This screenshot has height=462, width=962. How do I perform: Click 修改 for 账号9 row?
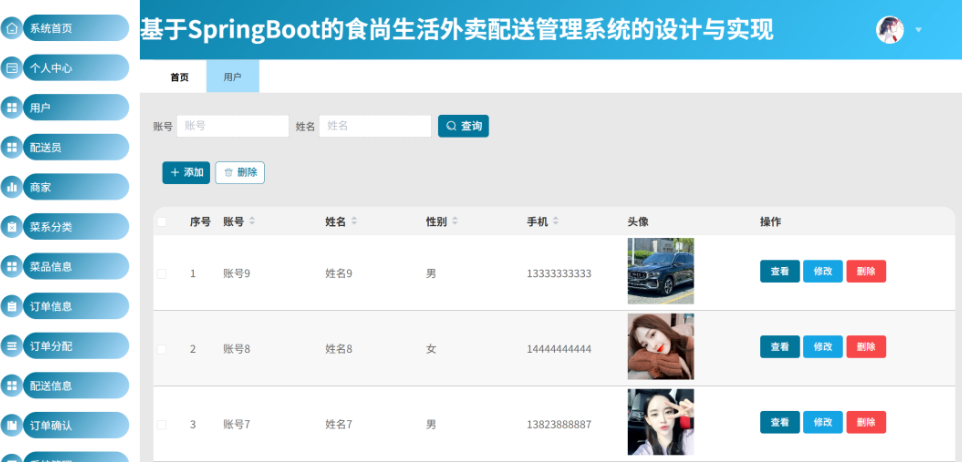[823, 271]
